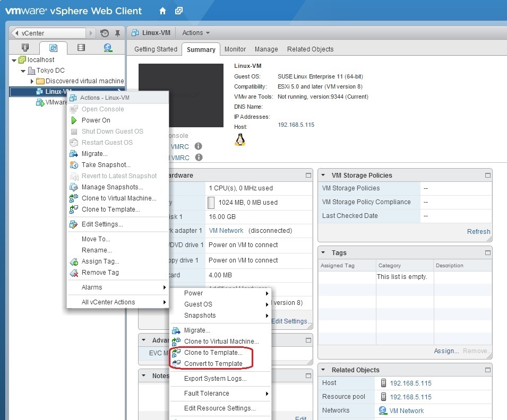Viewport: 507px width, 420px height.
Task: Maximize the VM Storage Policies panel
Action: (x=487, y=175)
